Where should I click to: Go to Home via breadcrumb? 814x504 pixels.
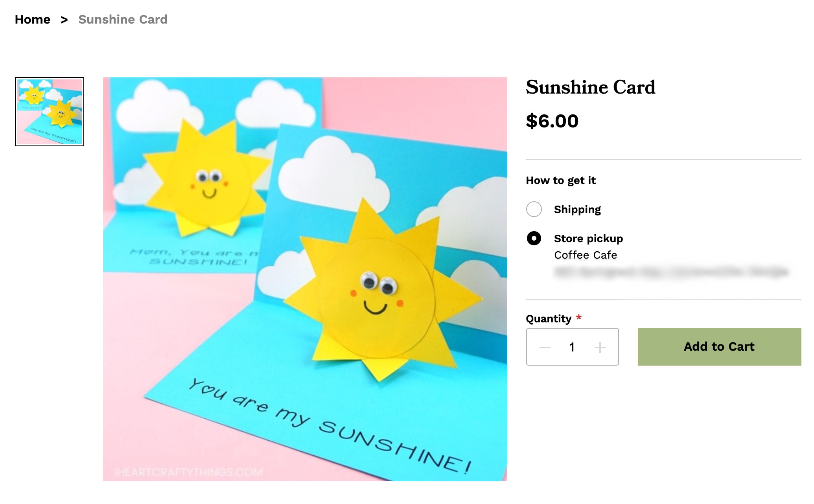[33, 20]
